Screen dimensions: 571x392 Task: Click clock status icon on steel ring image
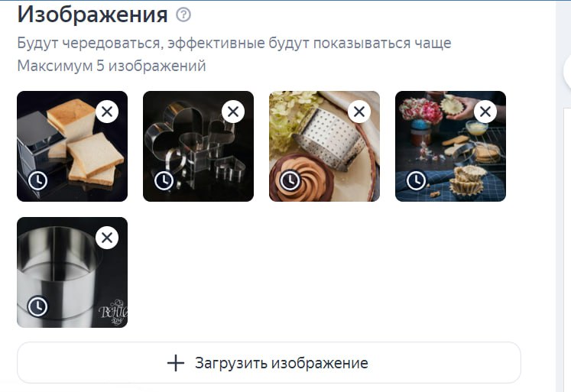tap(38, 307)
